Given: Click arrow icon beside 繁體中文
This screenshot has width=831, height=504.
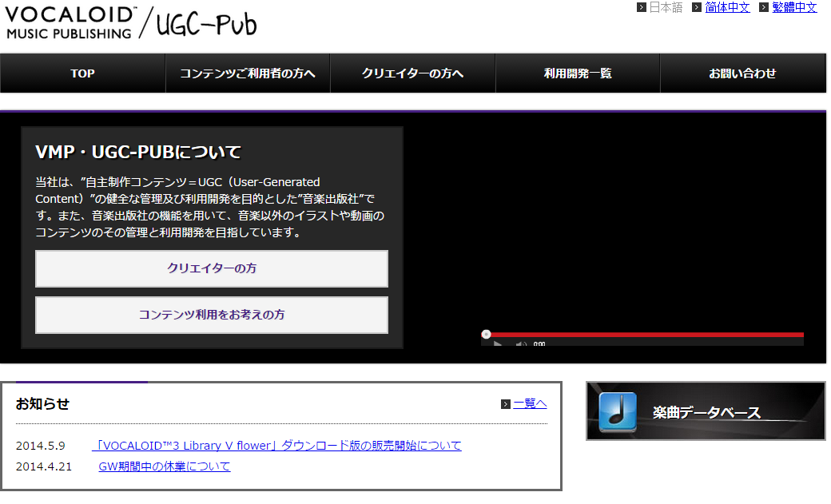Looking at the screenshot, I should 764,7.
